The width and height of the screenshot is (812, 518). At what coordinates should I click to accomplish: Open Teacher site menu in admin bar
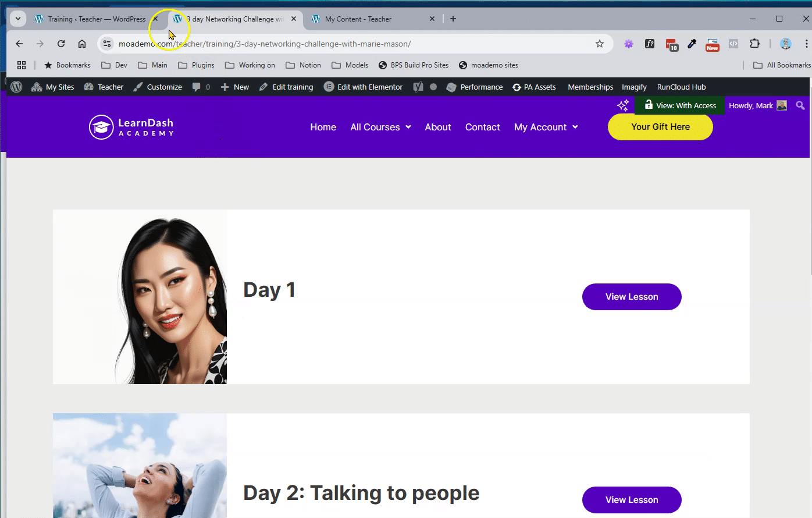(x=104, y=87)
